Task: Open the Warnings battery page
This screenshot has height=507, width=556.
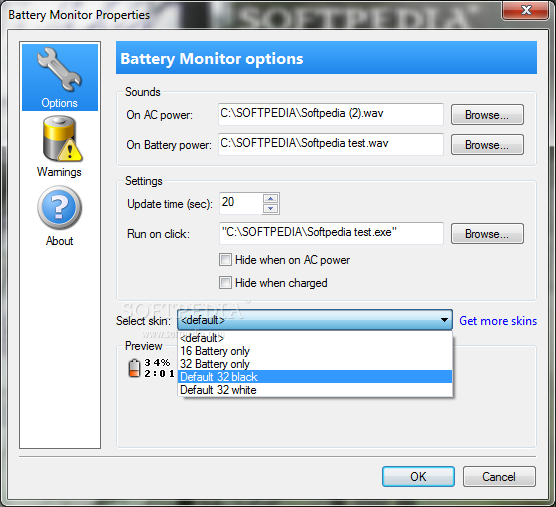Action: 60,146
